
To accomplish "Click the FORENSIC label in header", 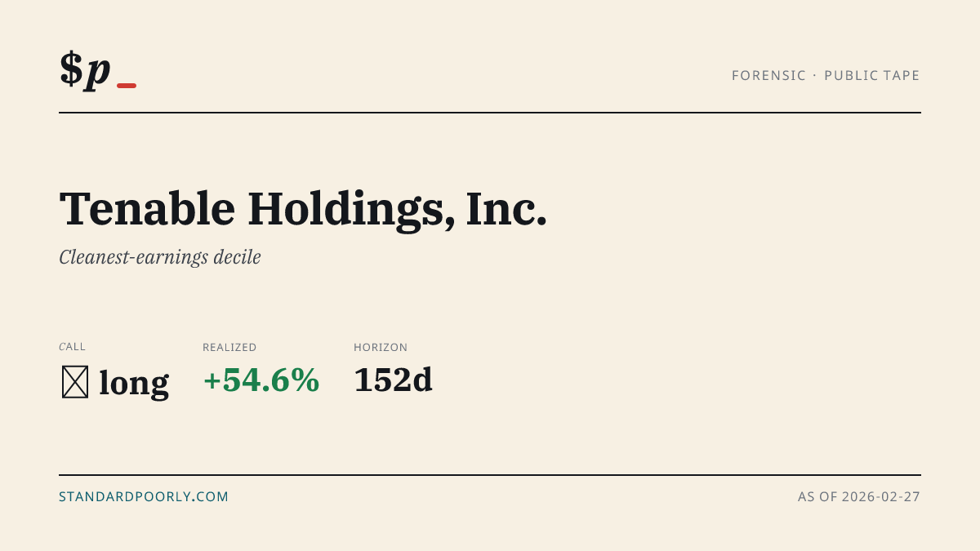I will pyautogui.click(x=768, y=75).
